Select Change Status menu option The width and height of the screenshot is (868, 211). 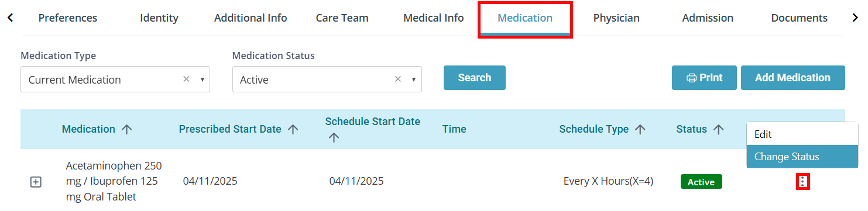tap(802, 157)
